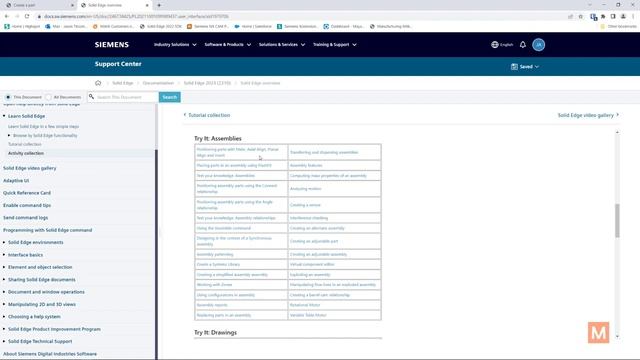Click the home icon in breadcrumb
Screen dimensions: 640x360
(x=98, y=83)
